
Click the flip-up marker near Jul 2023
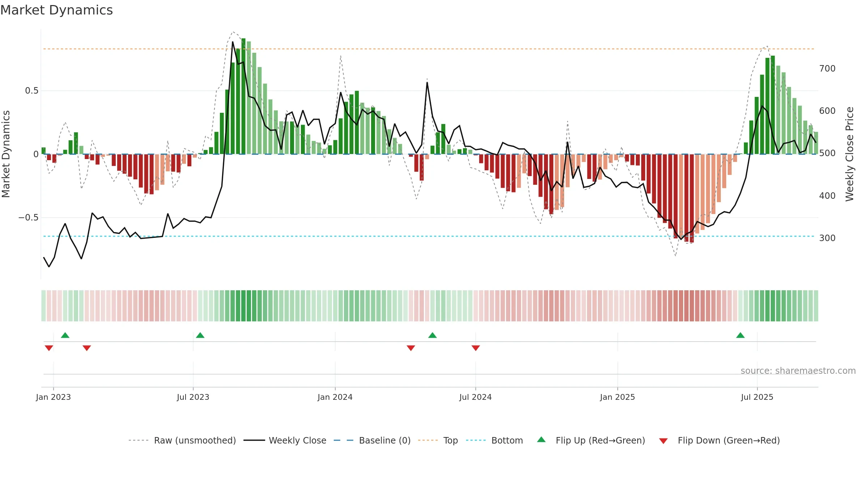200,335
